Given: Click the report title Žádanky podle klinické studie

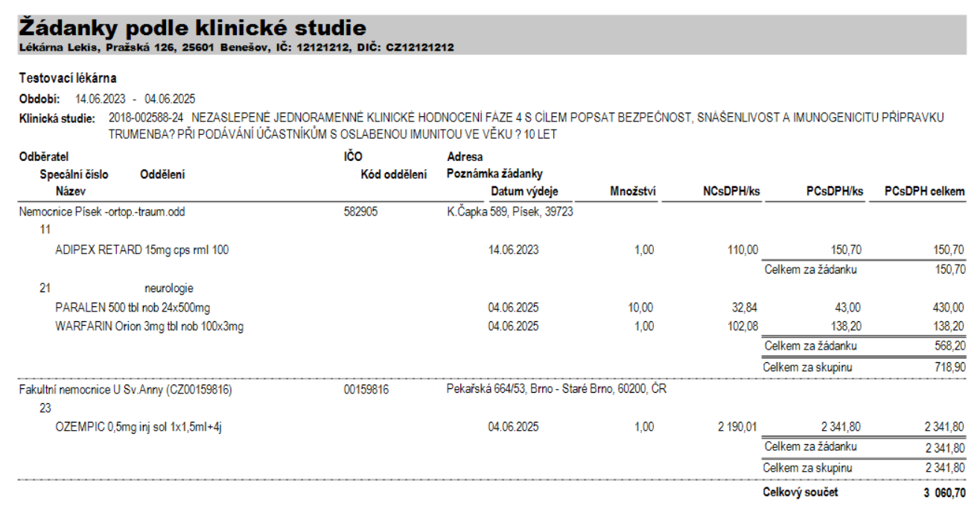Looking at the screenshot, I should pyautogui.click(x=192, y=28).
